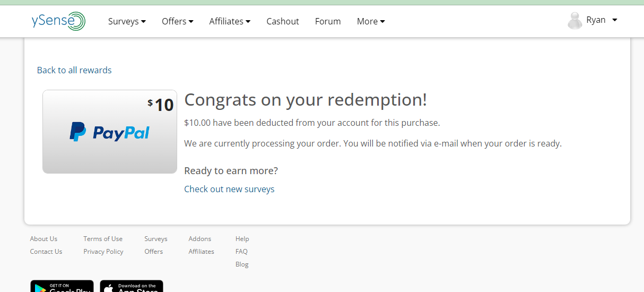Open the Google Play store badge

tap(62, 286)
